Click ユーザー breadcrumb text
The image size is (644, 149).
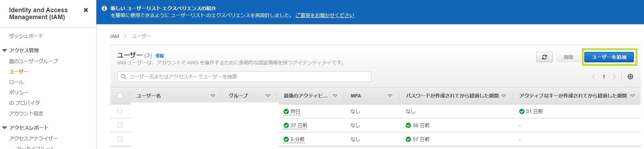click(x=141, y=36)
